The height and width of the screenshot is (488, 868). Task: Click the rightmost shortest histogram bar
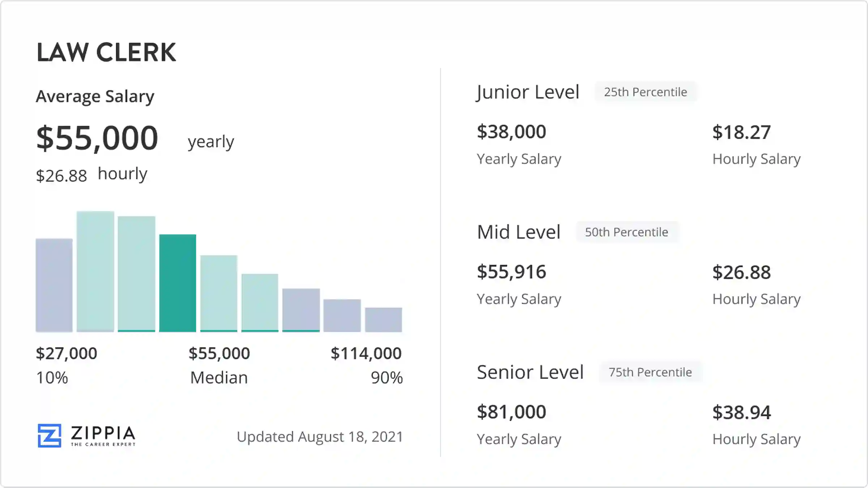[383, 320]
